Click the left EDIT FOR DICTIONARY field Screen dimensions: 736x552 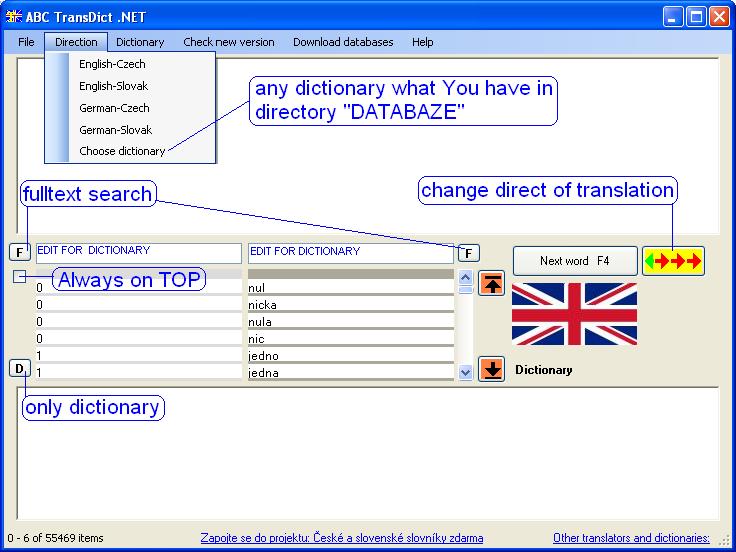coord(138,253)
